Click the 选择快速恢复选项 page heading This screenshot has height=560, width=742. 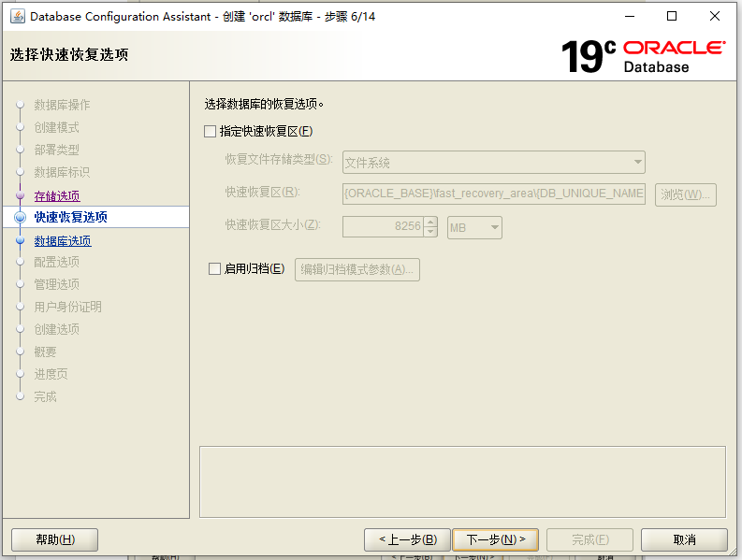point(69,54)
